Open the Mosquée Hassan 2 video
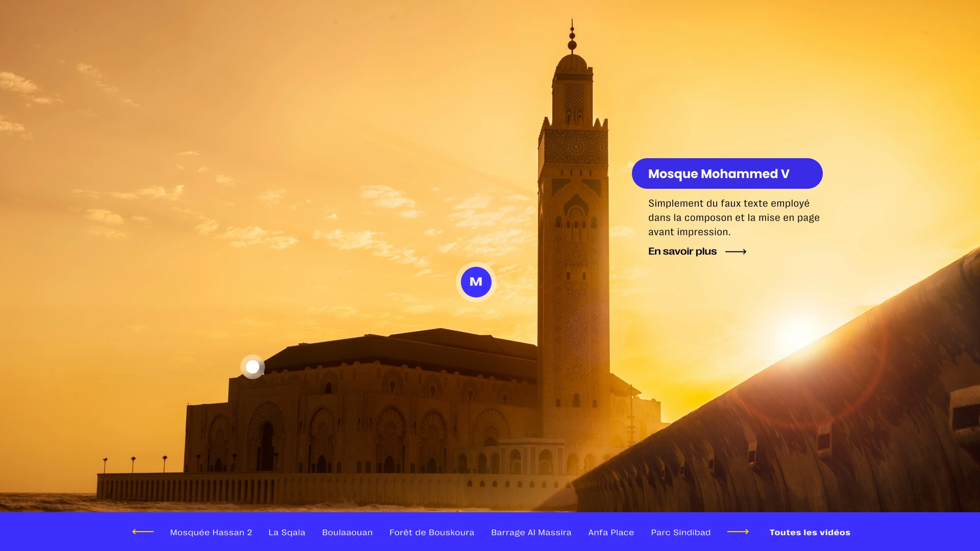 click(211, 532)
